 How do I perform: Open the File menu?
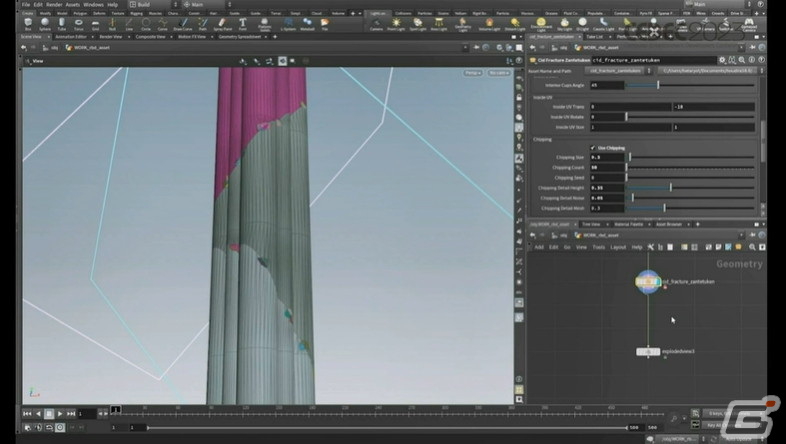(x=26, y=5)
